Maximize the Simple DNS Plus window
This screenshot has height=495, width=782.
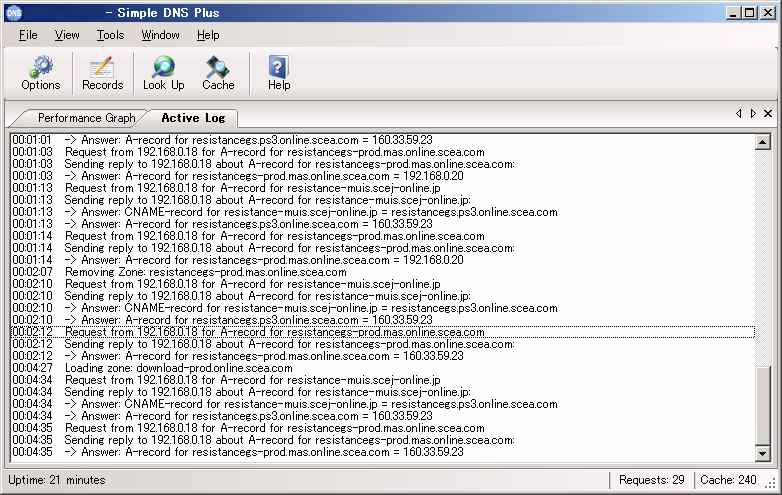pos(749,13)
